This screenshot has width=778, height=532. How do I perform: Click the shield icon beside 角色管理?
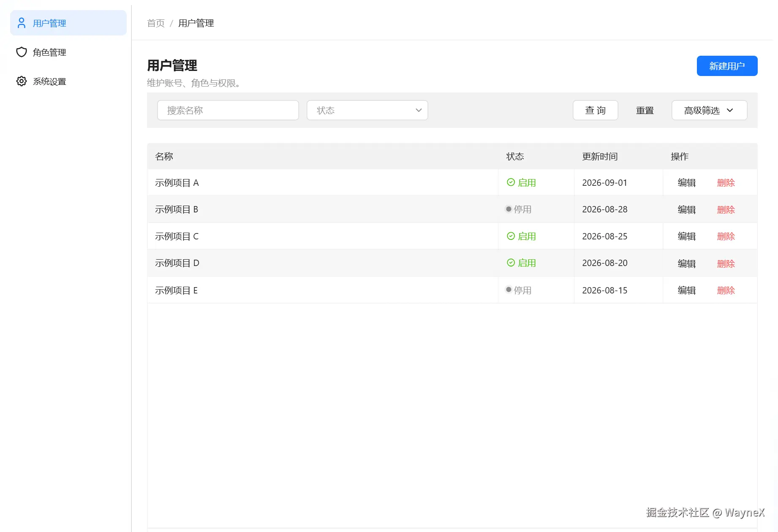tap(22, 52)
